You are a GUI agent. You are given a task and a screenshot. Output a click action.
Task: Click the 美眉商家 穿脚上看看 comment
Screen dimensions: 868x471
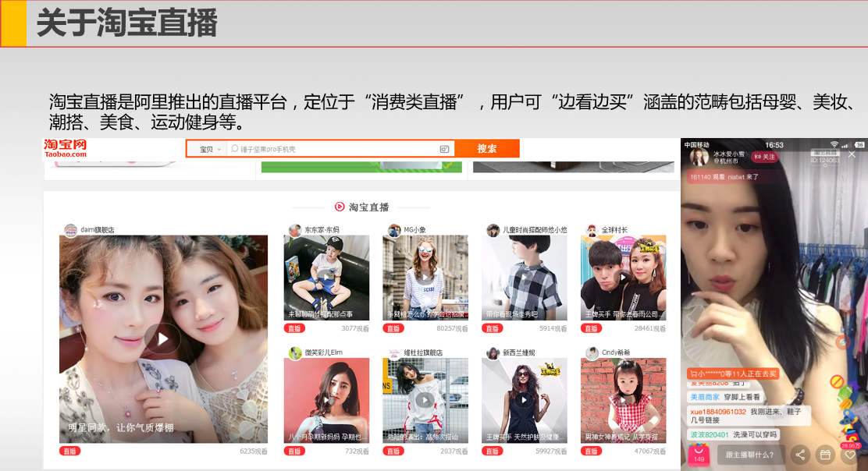click(725, 397)
